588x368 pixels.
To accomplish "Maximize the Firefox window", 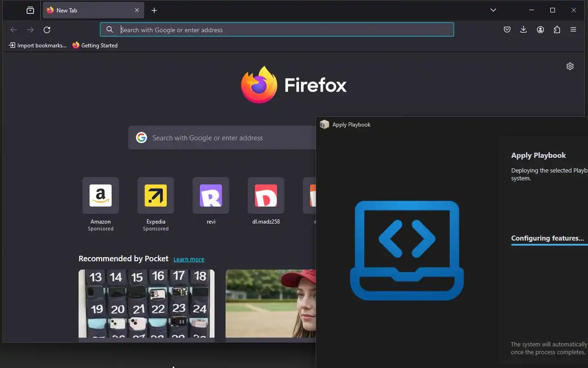I will 553,10.
